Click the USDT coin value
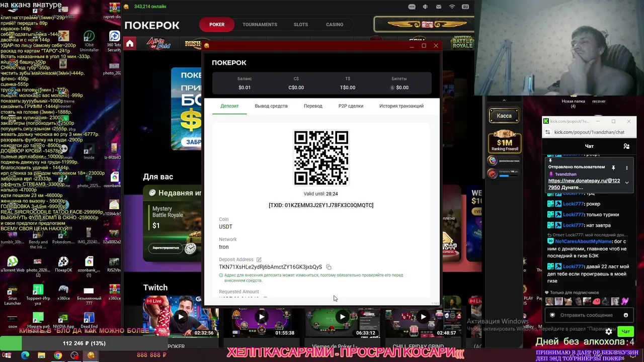The height and width of the screenshot is (362, 644). [x=225, y=227]
